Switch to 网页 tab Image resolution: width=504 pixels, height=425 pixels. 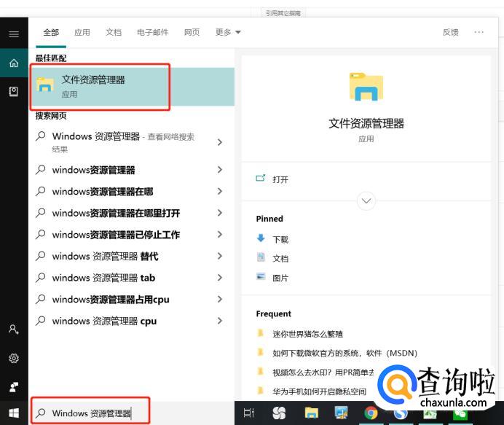tap(192, 33)
